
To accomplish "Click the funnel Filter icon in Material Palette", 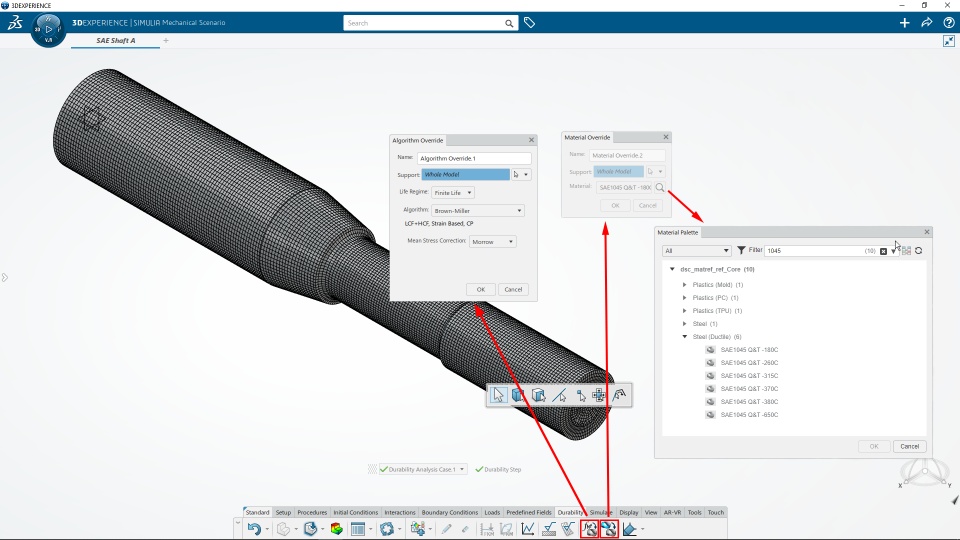I will [741, 250].
